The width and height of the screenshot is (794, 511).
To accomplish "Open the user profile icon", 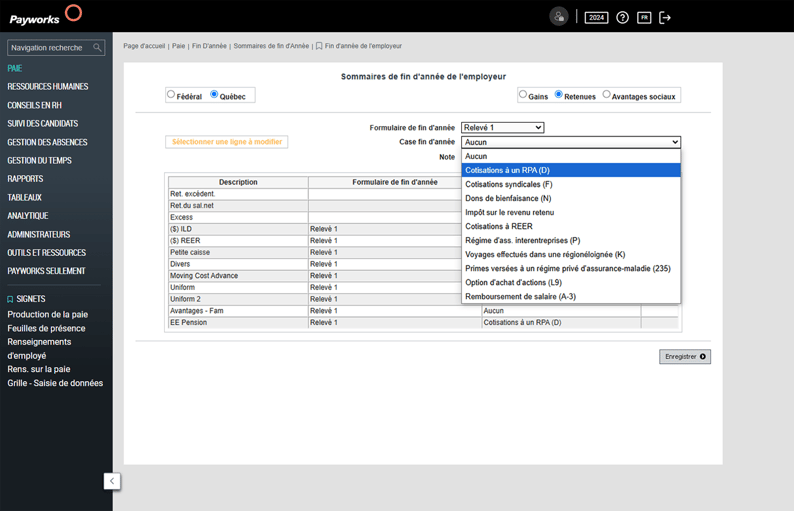I will 559,17.
